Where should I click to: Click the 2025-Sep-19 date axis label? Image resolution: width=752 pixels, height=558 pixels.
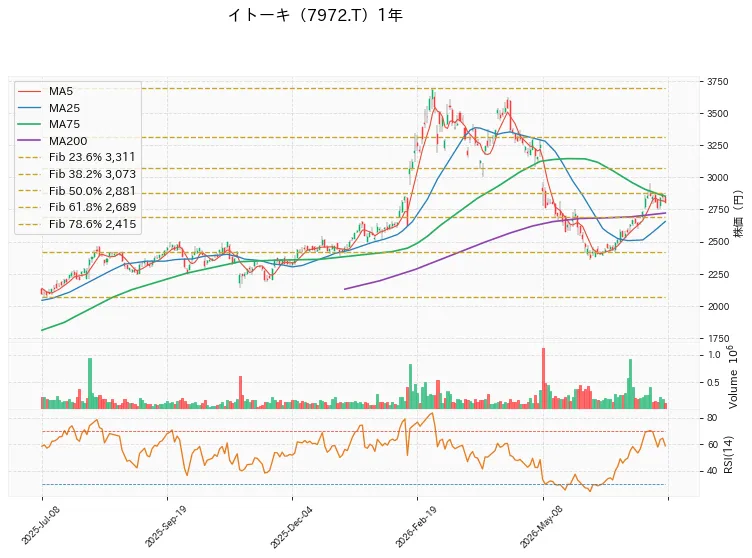point(165,526)
